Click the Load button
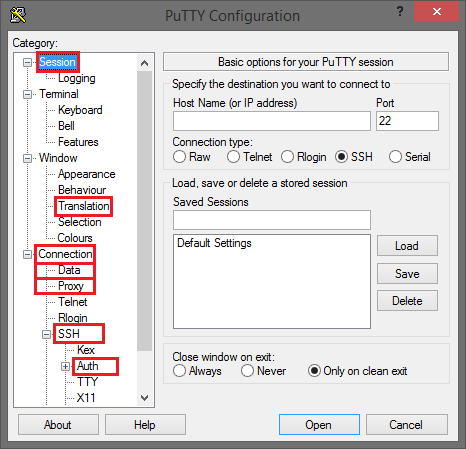Image resolution: width=466 pixels, height=449 pixels. [x=407, y=246]
